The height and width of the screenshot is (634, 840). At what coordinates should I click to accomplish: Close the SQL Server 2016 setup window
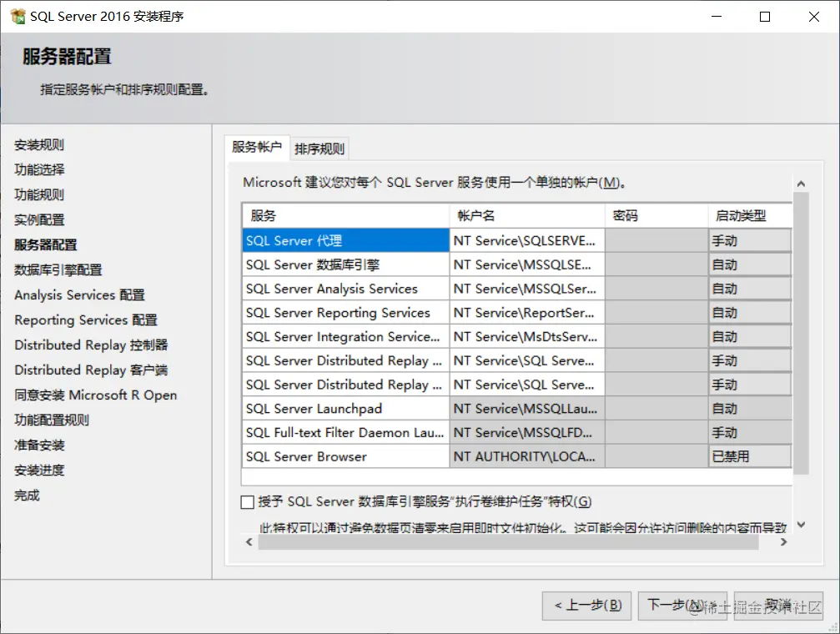pyautogui.click(x=814, y=17)
